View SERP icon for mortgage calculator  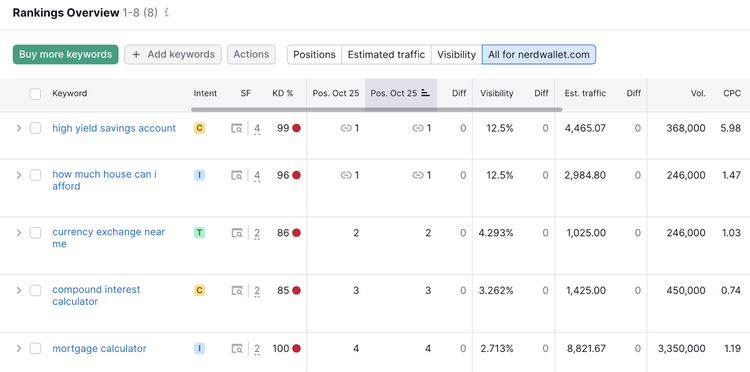pos(237,349)
